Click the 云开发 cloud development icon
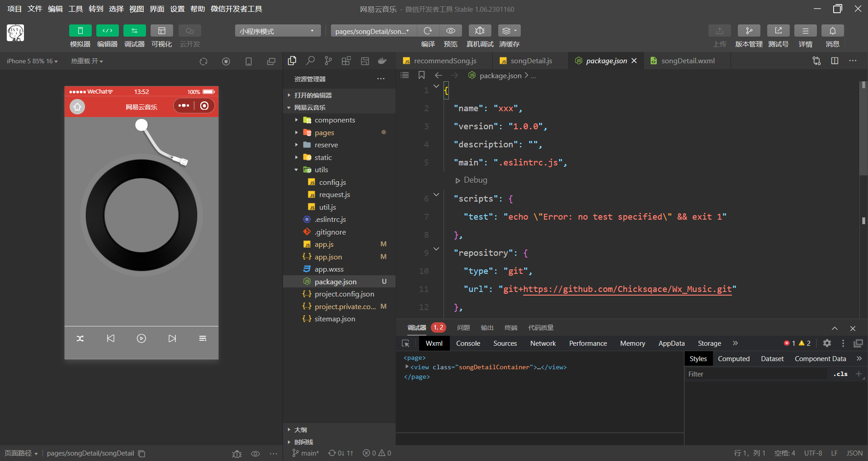 coord(189,31)
